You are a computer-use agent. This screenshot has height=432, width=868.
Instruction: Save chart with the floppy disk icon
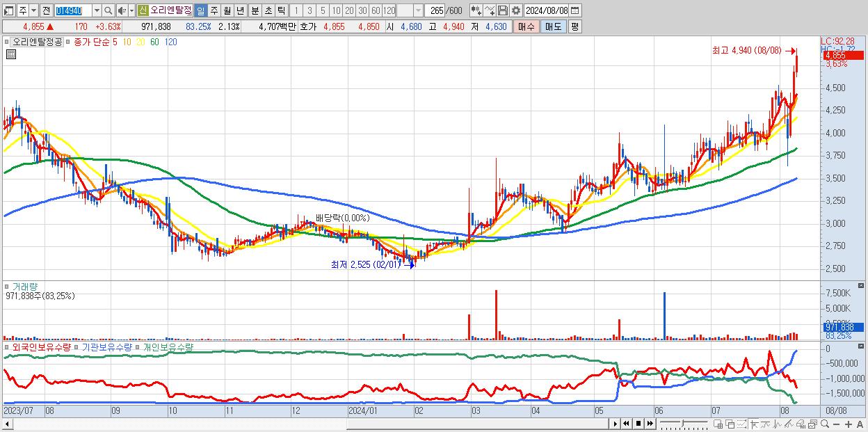point(503,10)
